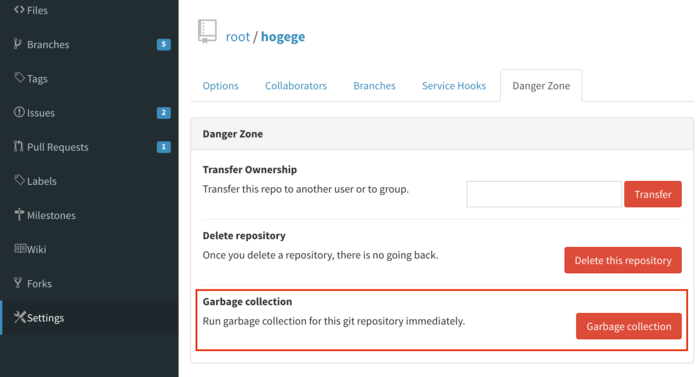This screenshot has height=377, width=700.
Task: Select the Branches fork icon in sidebar
Action: [18, 44]
